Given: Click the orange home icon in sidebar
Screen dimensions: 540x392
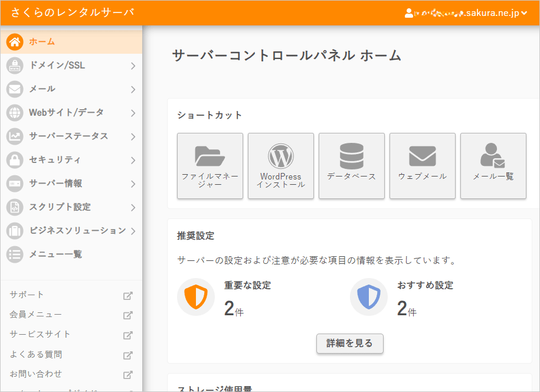Looking at the screenshot, I should pyautogui.click(x=15, y=42).
